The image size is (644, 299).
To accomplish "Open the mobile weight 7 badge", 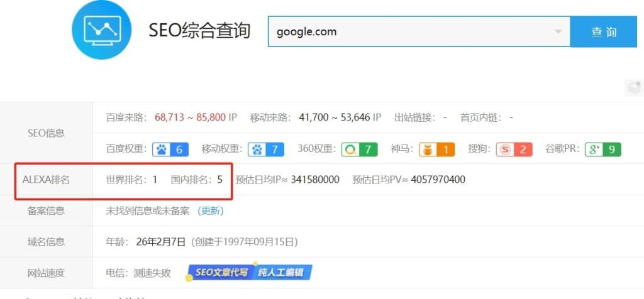I will point(266,149).
